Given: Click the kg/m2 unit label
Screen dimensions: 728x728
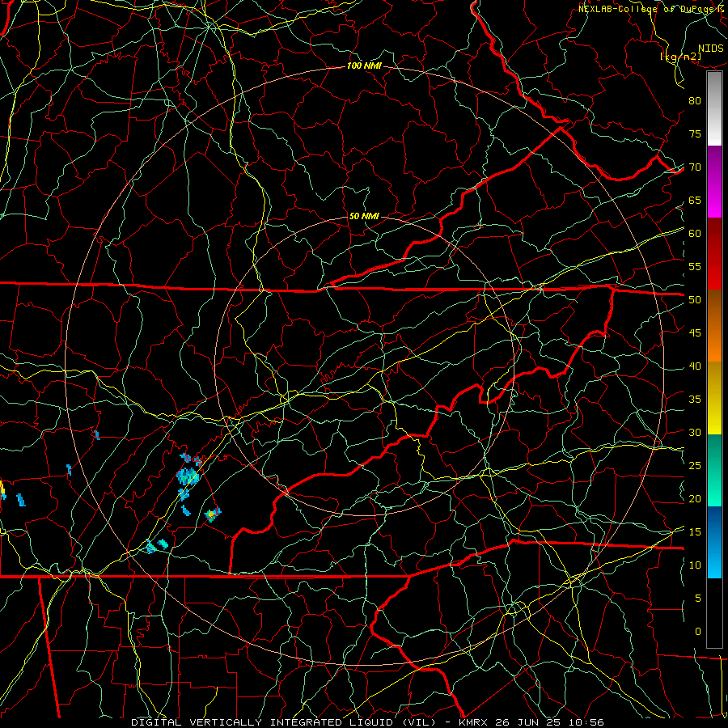Looking at the screenshot, I should coord(680,57).
